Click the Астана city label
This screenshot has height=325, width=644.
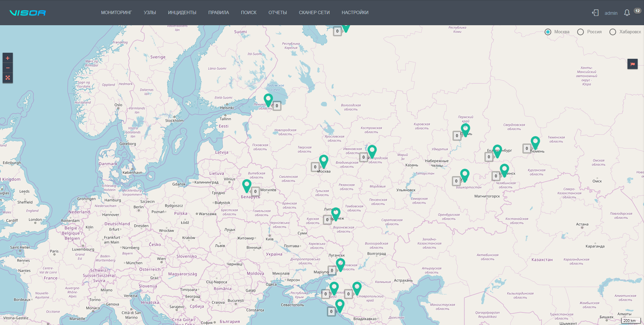click(582, 225)
